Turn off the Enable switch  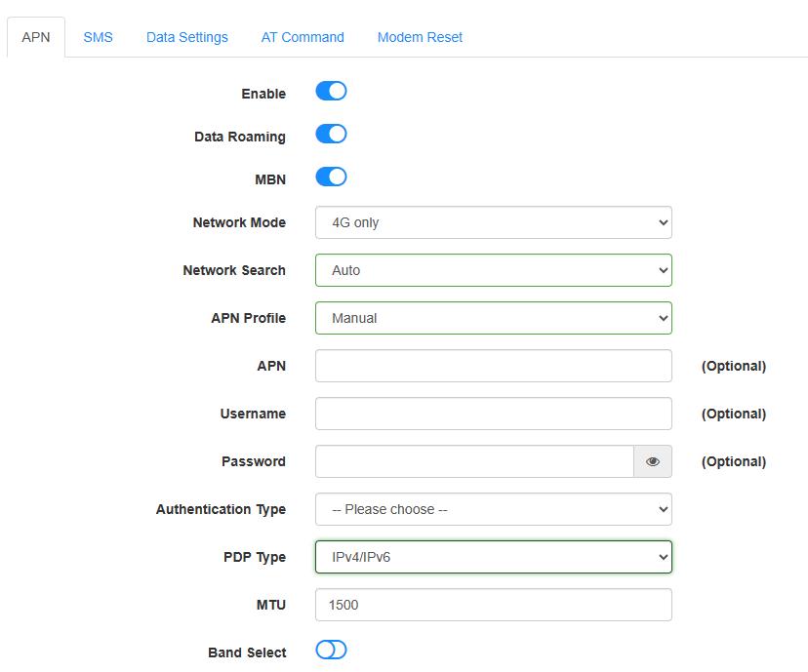pyautogui.click(x=331, y=92)
